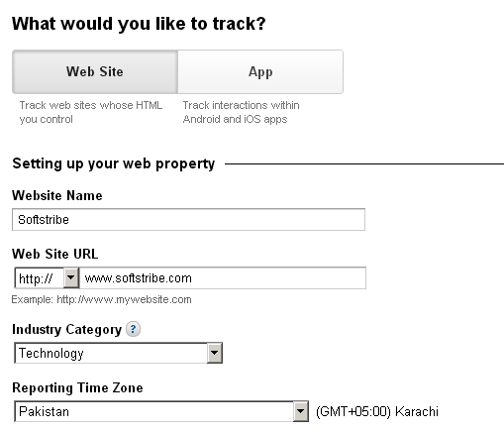Click the 'Setting up your web property' heading

tap(114, 163)
